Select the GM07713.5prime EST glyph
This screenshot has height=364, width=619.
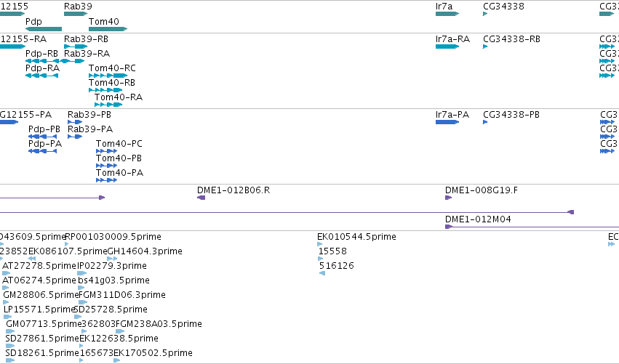click(10, 332)
